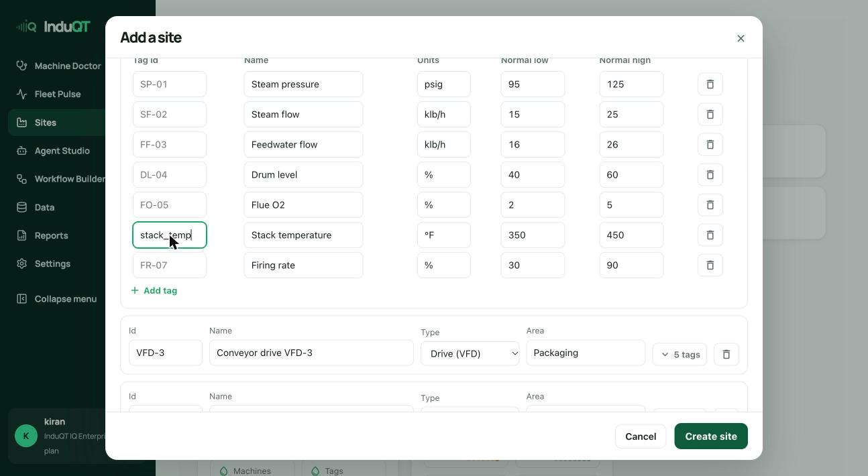Remove the Firing rate tag
This screenshot has width=868, height=476.
tap(710, 265)
